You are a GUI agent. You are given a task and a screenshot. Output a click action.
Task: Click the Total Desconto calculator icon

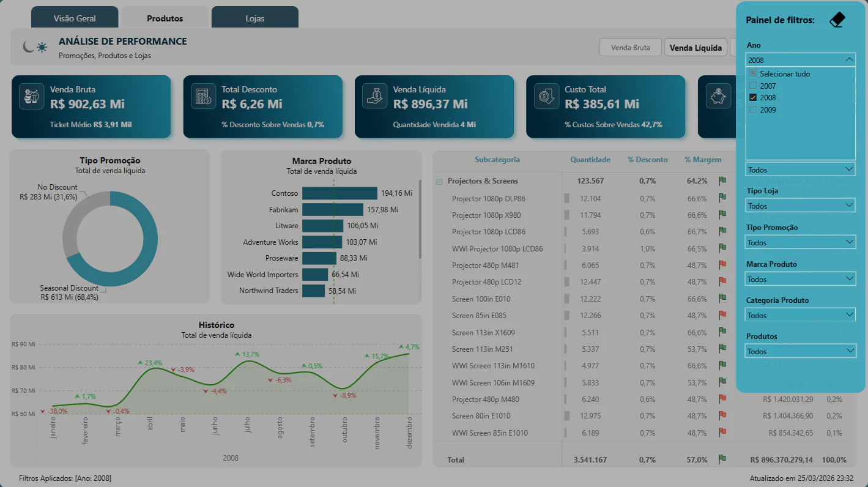[x=203, y=97]
